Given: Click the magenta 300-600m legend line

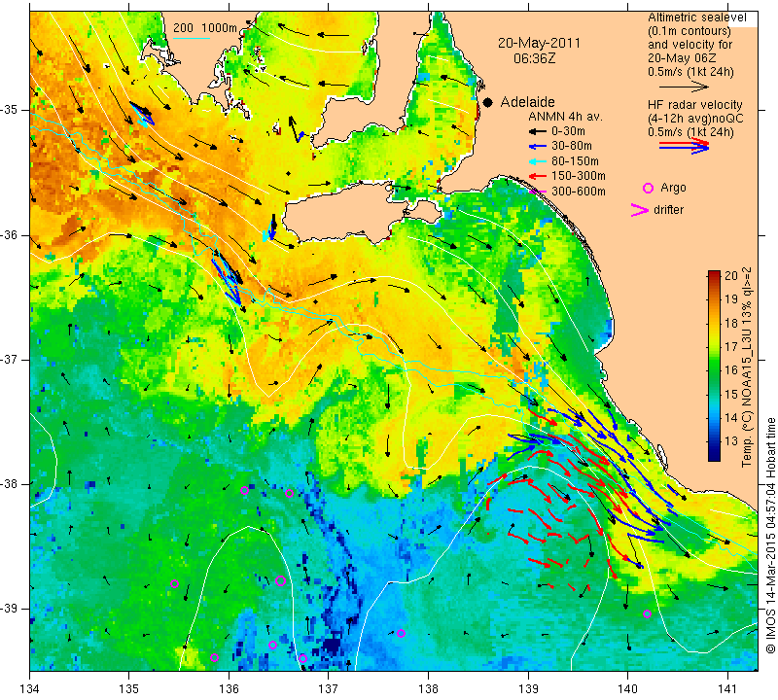Looking at the screenshot, I should pos(538,192).
